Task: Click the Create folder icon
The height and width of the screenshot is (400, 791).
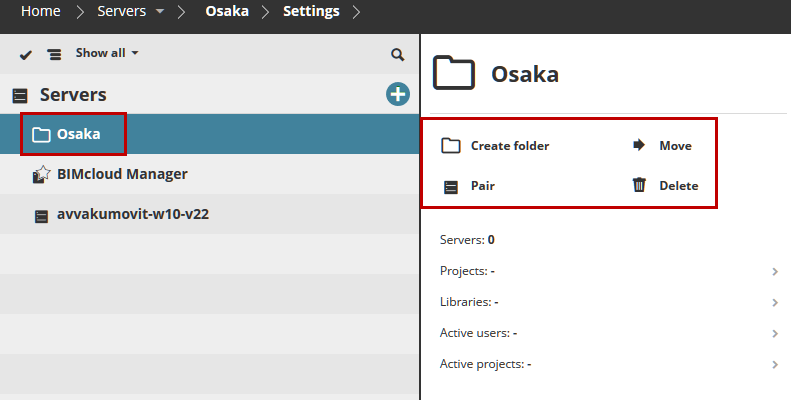Action: pyautogui.click(x=451, y=146)
